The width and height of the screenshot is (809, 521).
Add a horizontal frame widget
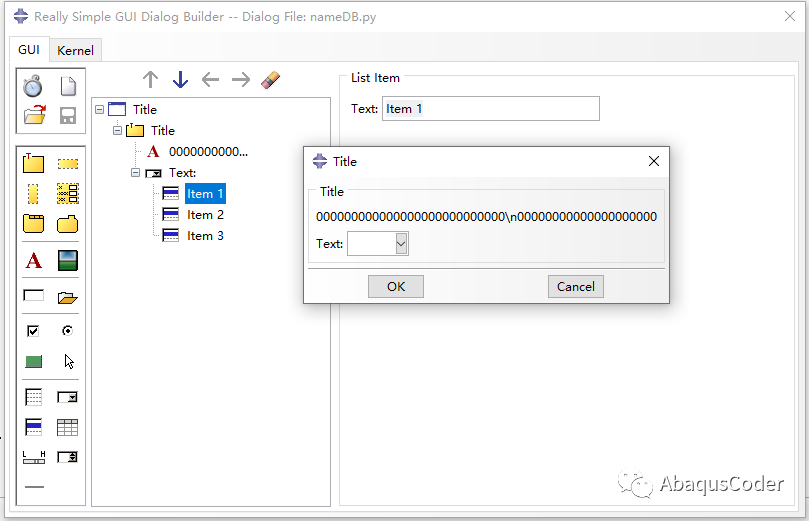tap(68, 164)
